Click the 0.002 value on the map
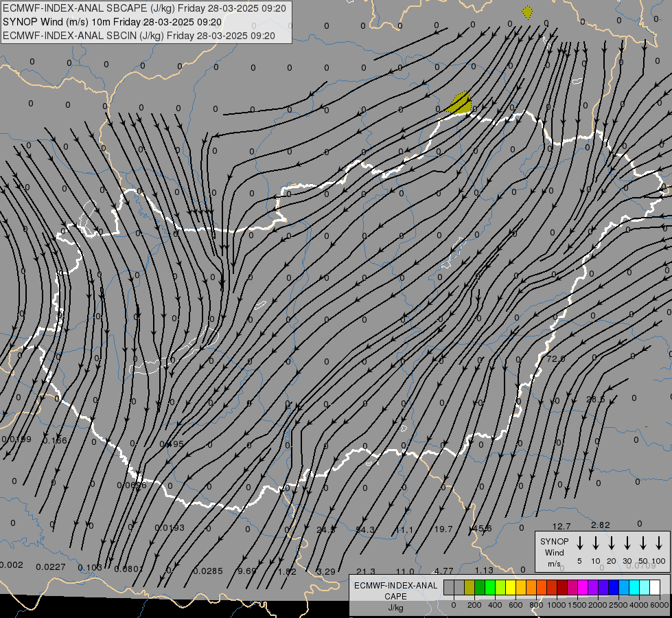Screen dimensions: 672x618 (11, 565)
